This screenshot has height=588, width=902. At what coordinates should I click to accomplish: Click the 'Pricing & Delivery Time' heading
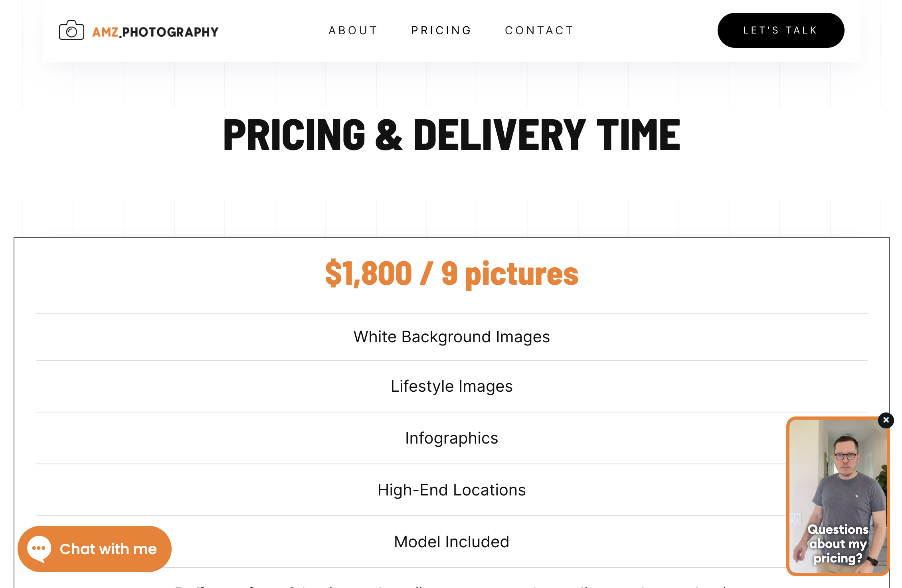451,135
